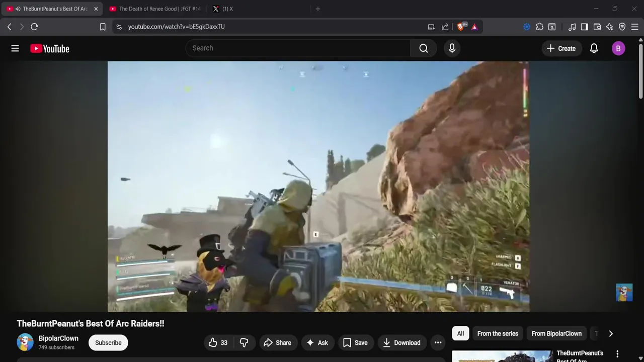The height and width of the screenshot is (362, 644).
Task: Open options for suggested video TheBurntPeanut's Best Of
Action: [x=617, y=354]
